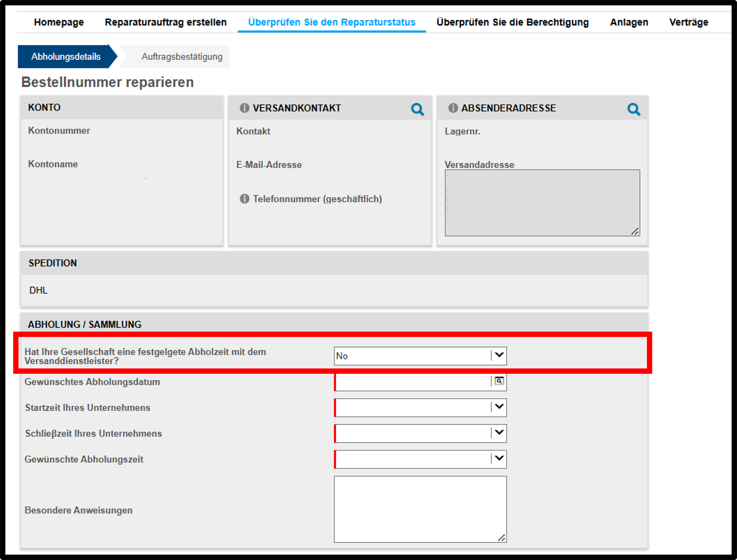The image size is (737, 560).
Task: Open the Startzeit Ihres Unternehmens dropdown
Action: click(420, 407)
